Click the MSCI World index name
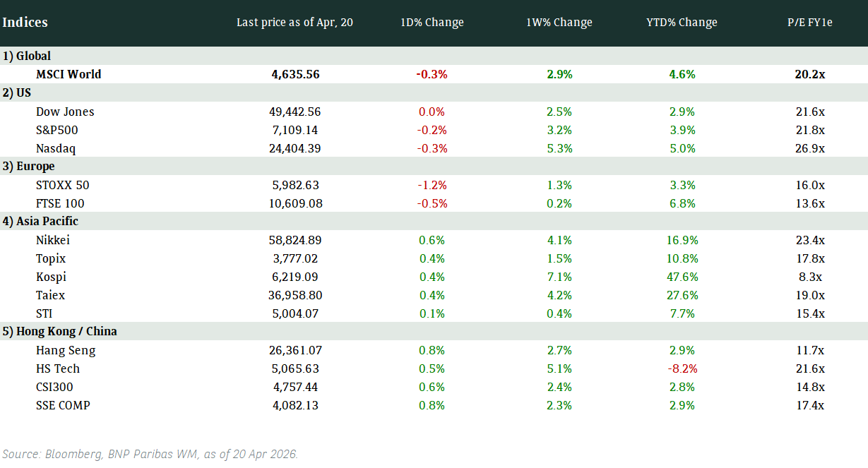This screenshot has height=468, width=868. point(69,74)
